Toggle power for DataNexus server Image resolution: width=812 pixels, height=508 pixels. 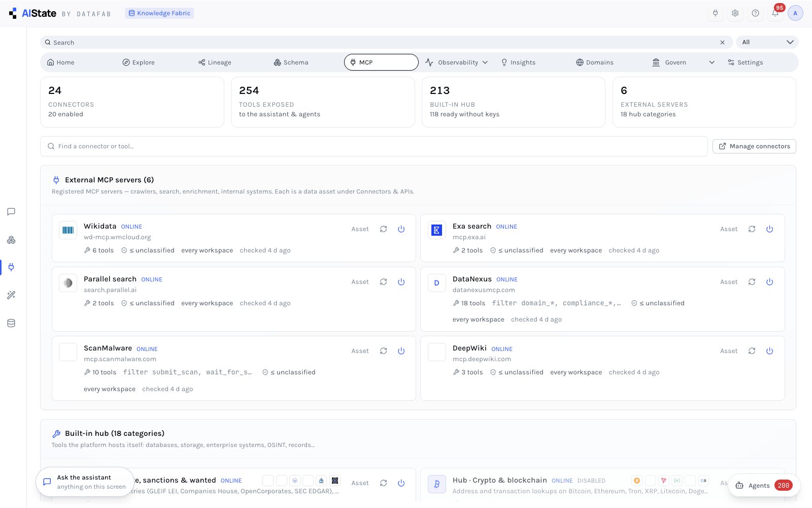(770, 282)
